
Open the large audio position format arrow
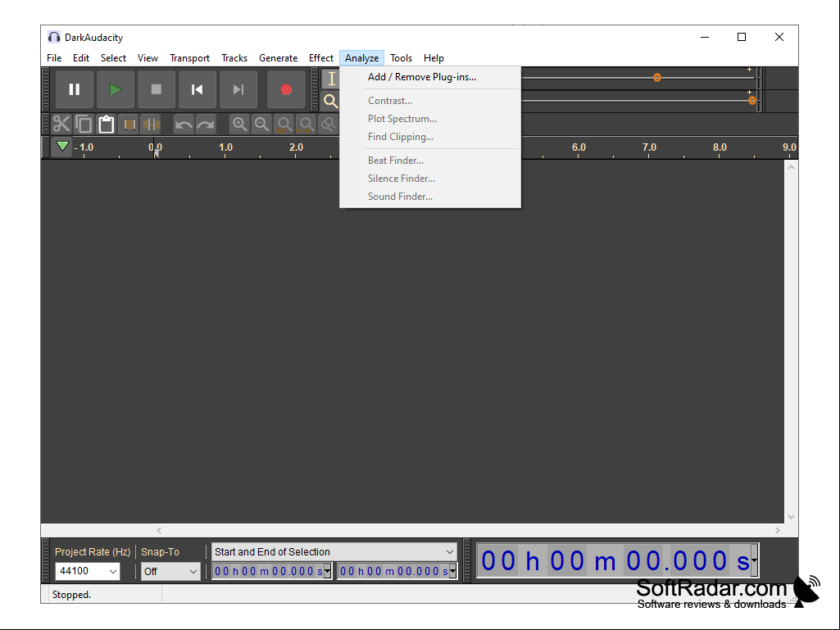(754, 561)
